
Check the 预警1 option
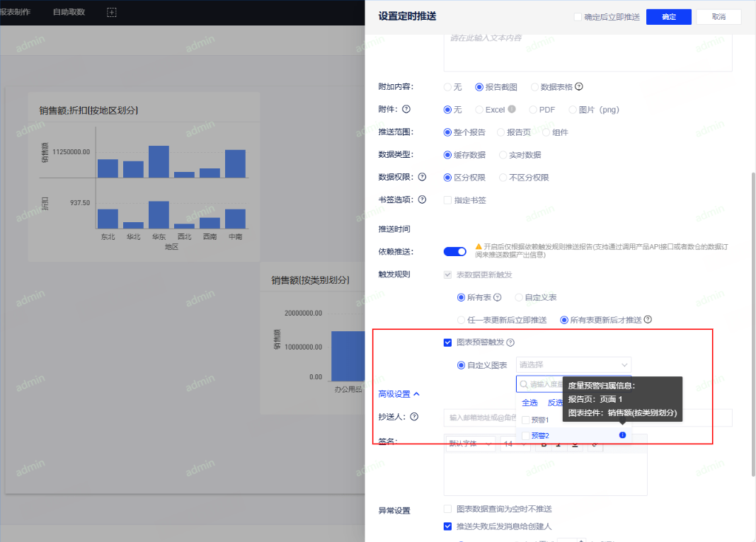pos(526,420)
